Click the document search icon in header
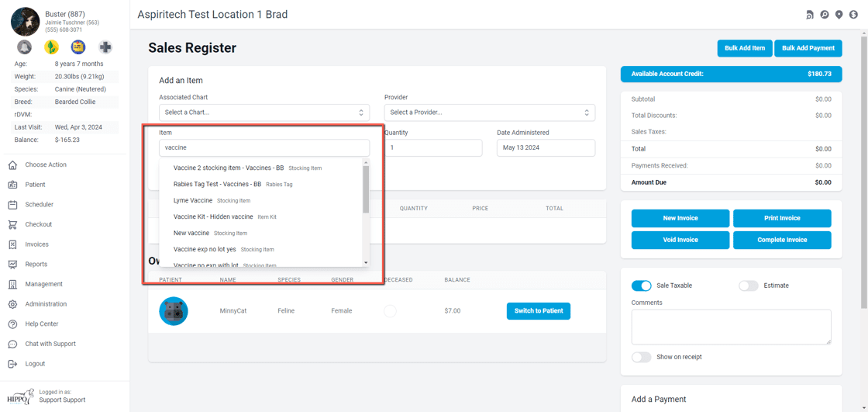Image resolution: width=868 pixels, height=412 pixels. pos(810,15)
